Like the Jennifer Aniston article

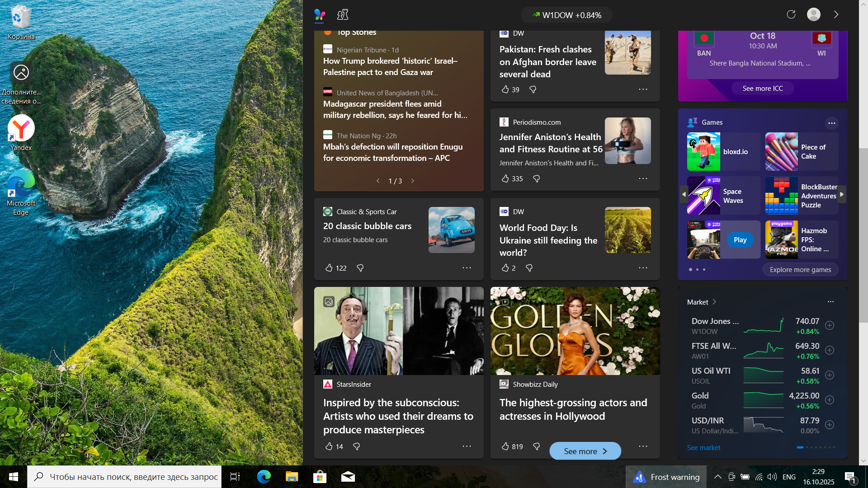coord(505,179)
